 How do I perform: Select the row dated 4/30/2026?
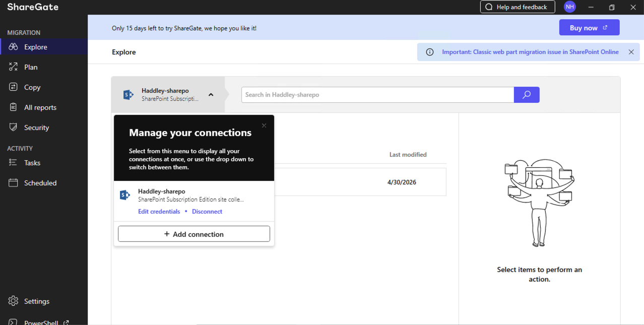(360, 182)
